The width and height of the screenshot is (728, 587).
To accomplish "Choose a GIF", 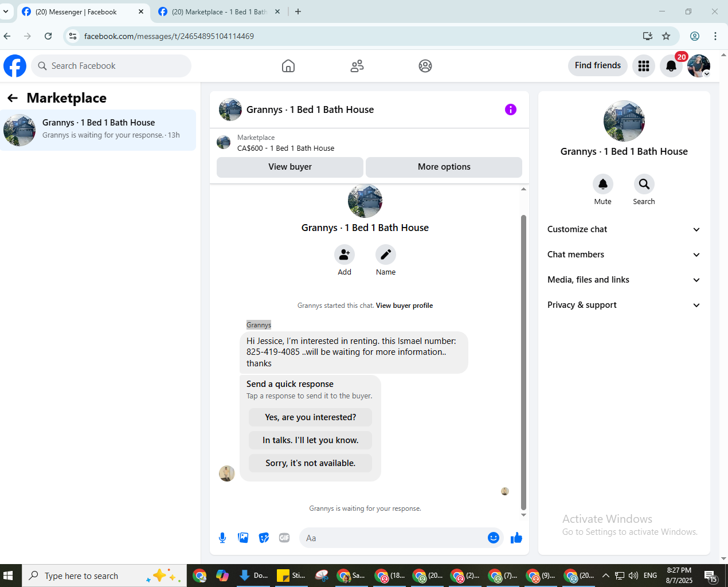I will click(x=284, y=538).
